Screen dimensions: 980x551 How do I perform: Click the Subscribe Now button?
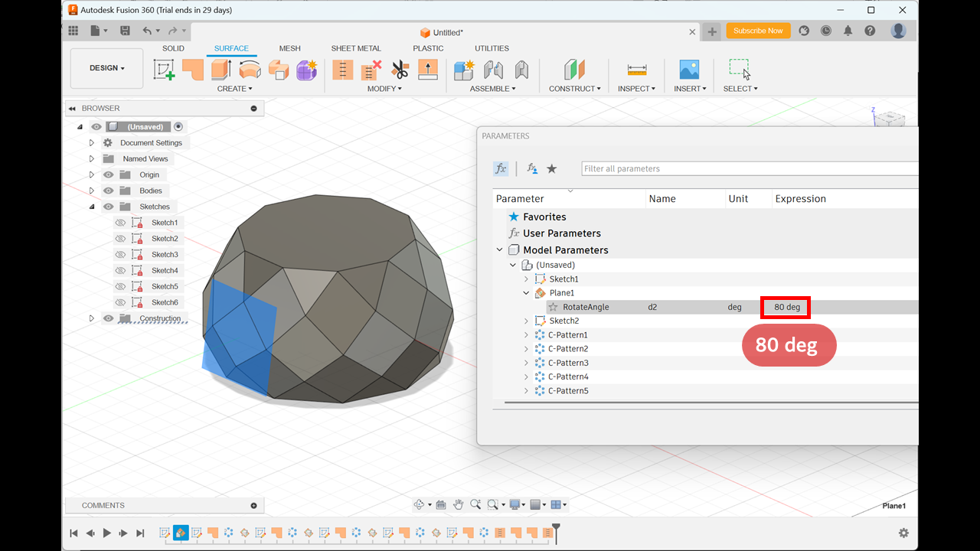pyautogui.click(x=758, y=31)
